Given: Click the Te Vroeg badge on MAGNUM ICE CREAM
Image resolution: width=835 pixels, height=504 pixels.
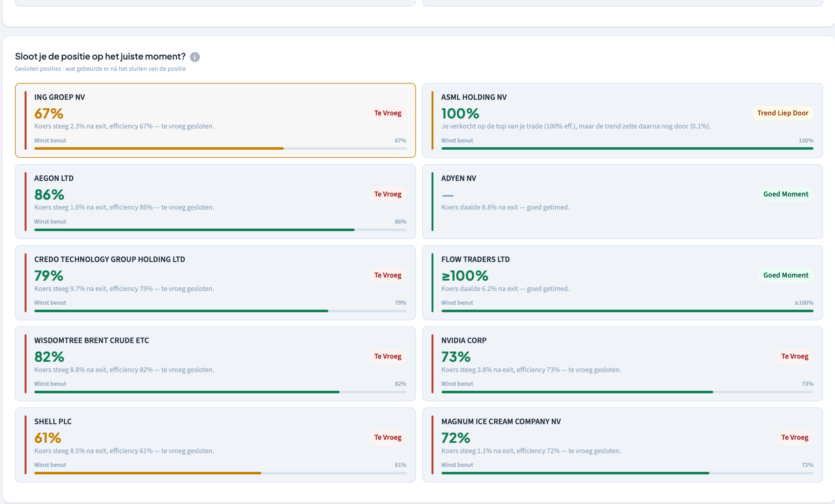Looking at the screenshot, I should pos(795,437).
